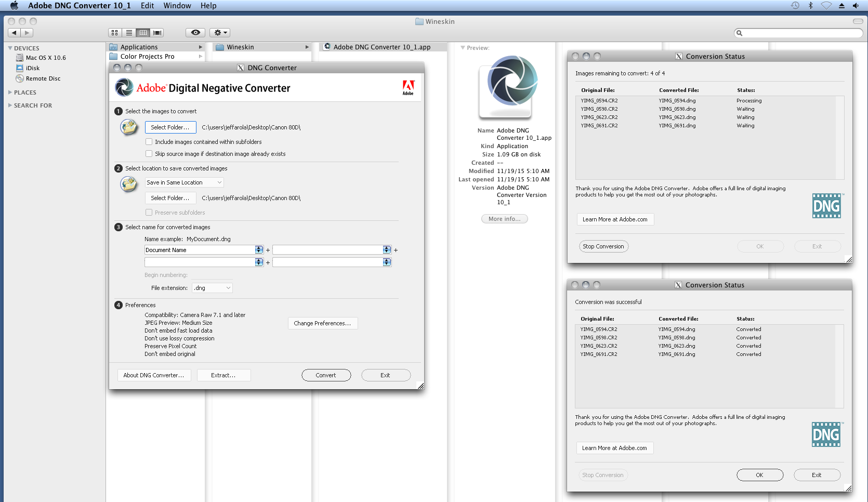This screenshot has height=502, width=868.
Task: Click More info button in preview
Action: pyautogui.click(x=504, y=219)
